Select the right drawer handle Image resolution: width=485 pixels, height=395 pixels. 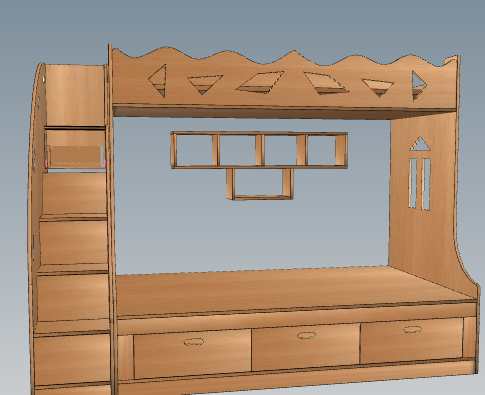coord(412,329)
